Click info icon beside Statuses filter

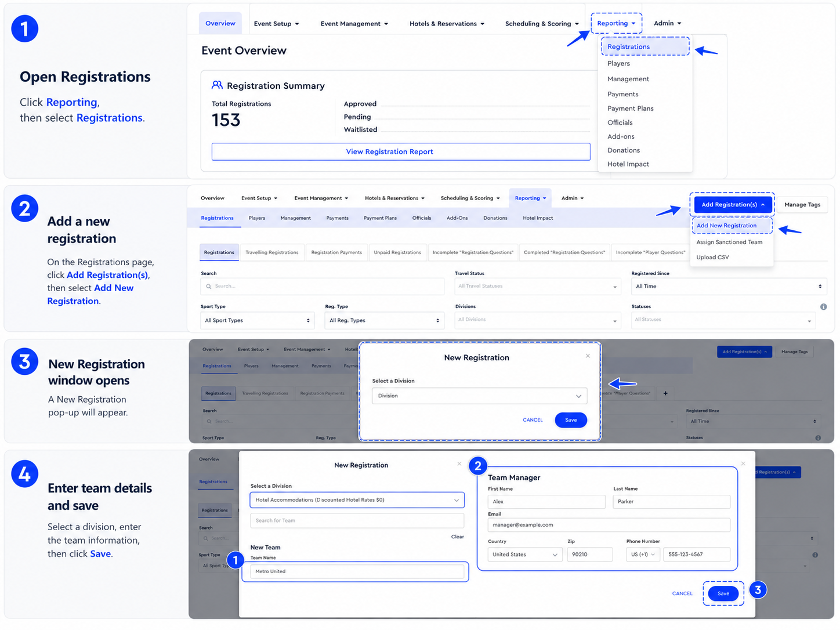pos(823,306)
